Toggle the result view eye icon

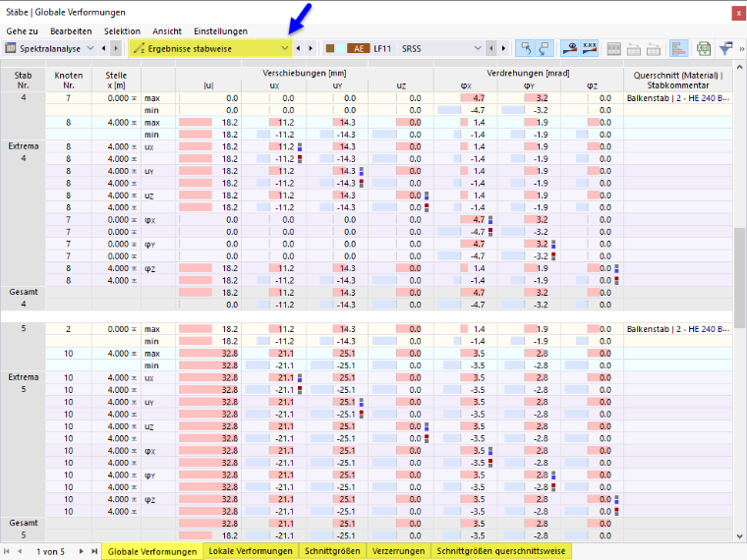point(570,48)
